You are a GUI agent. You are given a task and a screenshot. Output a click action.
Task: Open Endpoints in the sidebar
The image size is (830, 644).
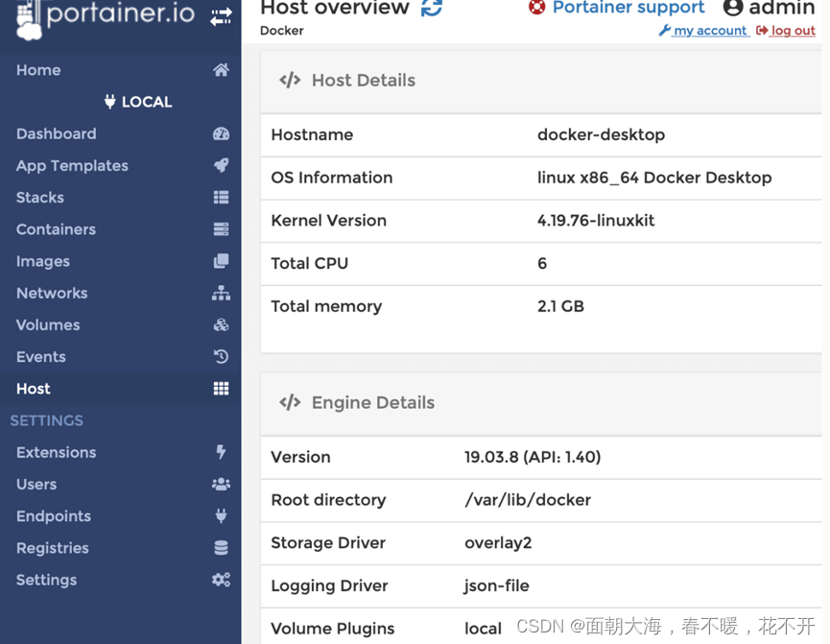54,516
